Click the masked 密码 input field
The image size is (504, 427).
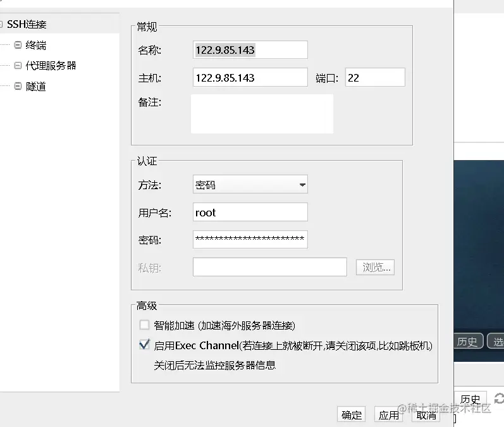(x=250, y=240)
